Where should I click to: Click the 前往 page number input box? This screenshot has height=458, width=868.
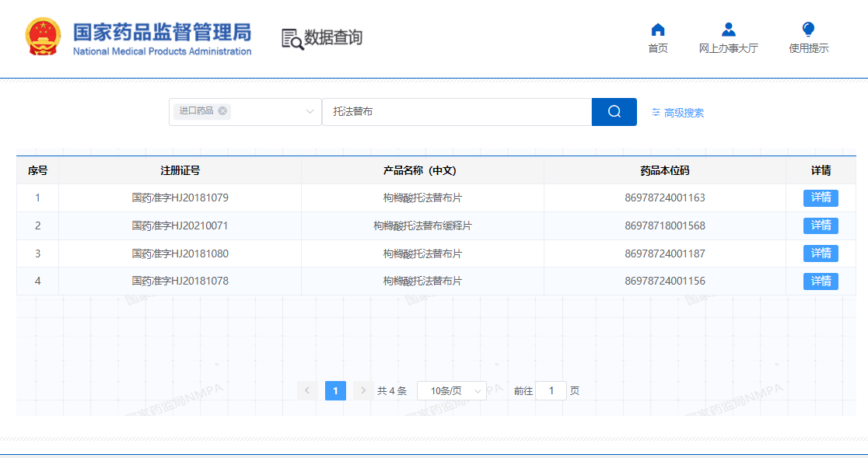tap(551, 390)
